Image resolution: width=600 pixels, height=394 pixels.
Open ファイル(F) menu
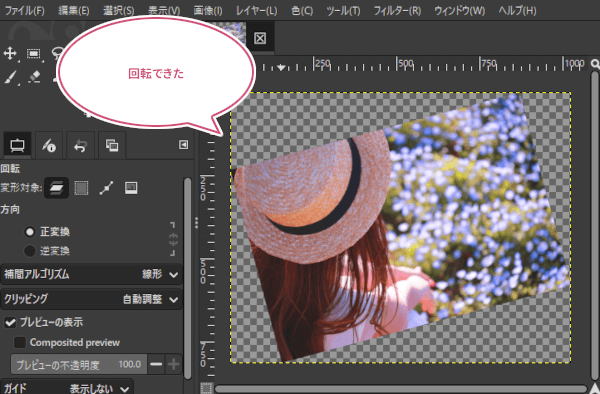[x=24, y=10]
